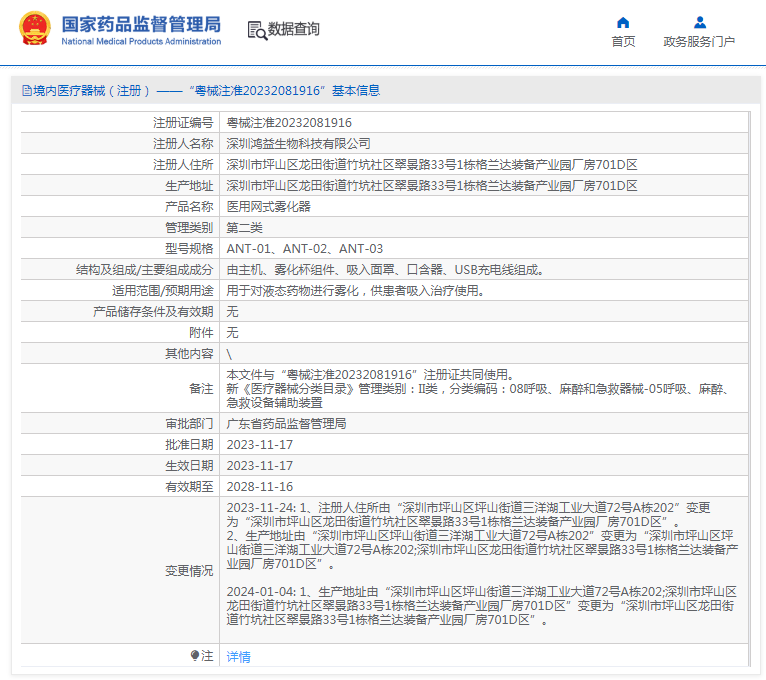Select expiry date 2028-11-16

tap(260, 487)
